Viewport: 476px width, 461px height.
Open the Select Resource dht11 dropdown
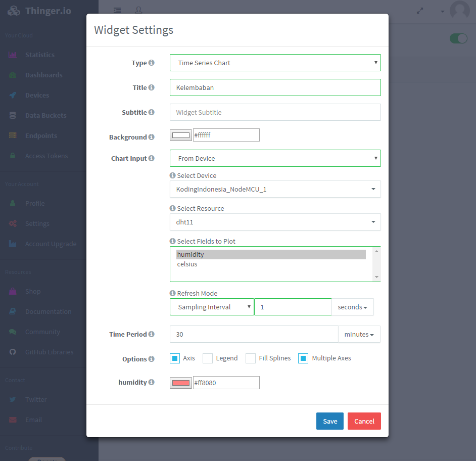click(275, 222)
